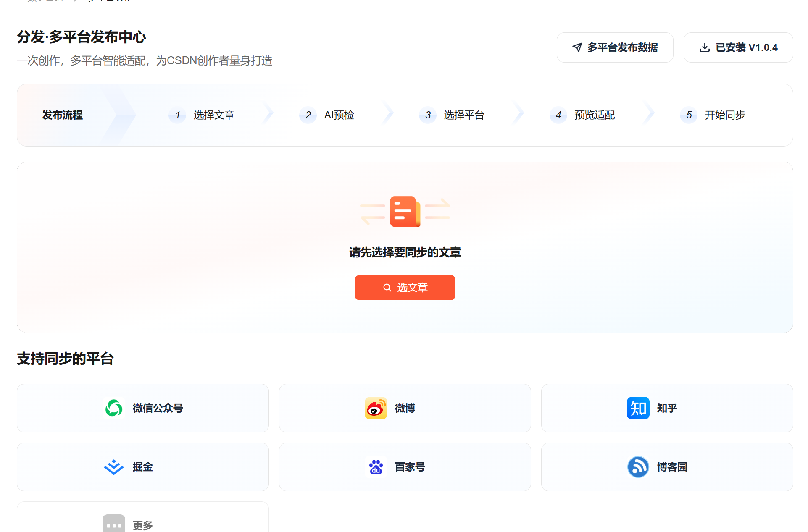Go to step 1 选择文章
Screen dimensions: 808x532
pyautogui.click(x=202, y=115)
